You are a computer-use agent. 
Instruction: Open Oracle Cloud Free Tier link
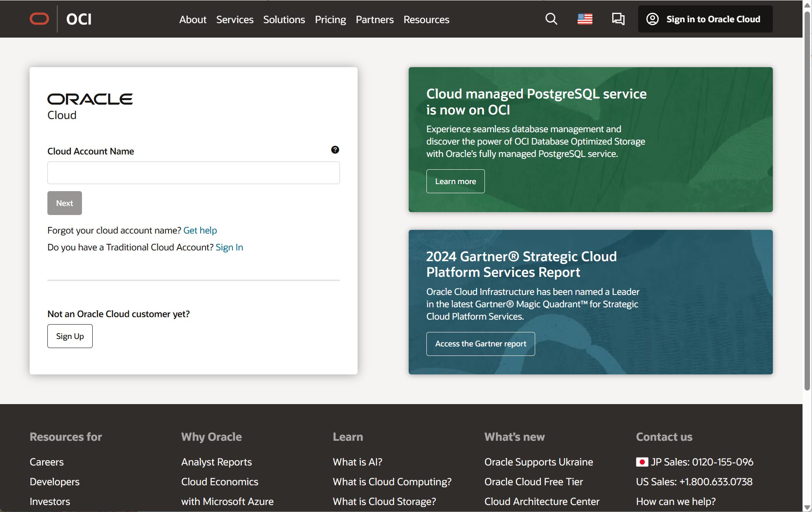(x=534, y=482)
